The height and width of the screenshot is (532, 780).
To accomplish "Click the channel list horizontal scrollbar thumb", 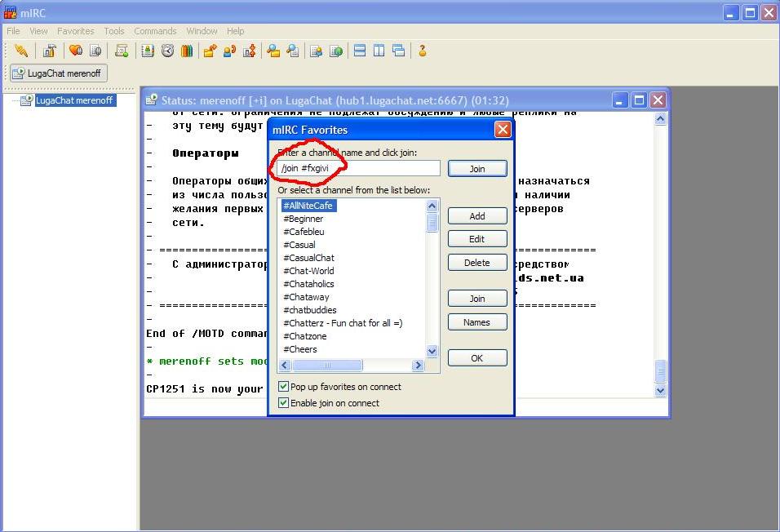I will tap(327, 366).
